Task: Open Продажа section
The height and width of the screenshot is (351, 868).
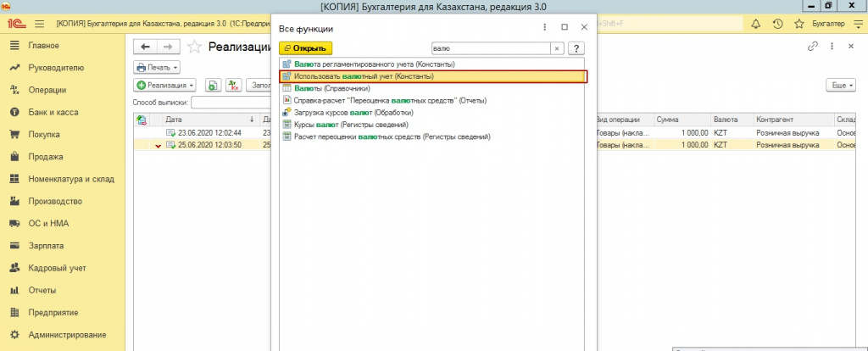Action: tap(46, 157)
